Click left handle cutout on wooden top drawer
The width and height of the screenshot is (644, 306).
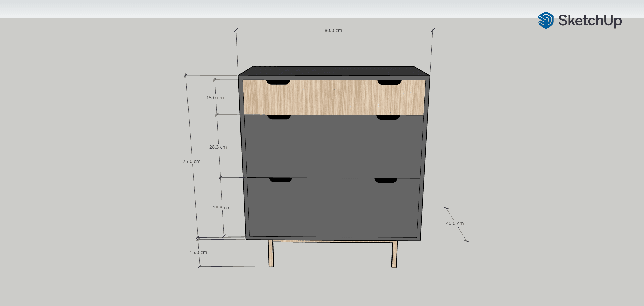[x=278, y=82]
